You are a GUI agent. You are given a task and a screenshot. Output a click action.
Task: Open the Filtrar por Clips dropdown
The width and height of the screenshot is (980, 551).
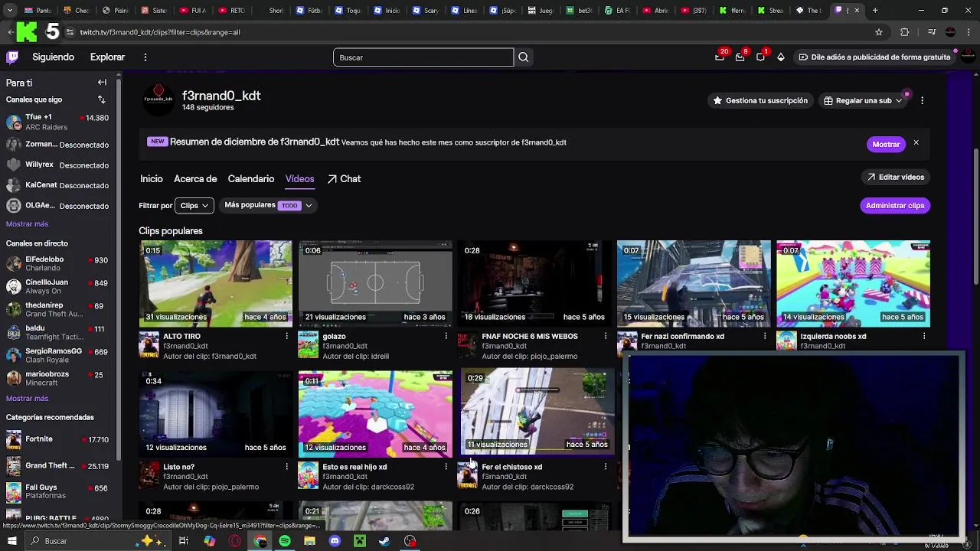click(x=194, y=205)
